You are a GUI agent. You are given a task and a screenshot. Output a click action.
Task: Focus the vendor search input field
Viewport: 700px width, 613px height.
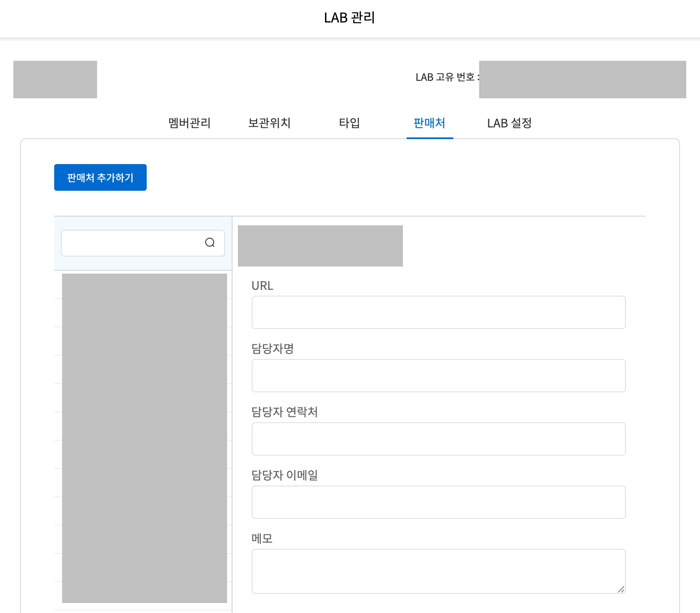point(143,243)
